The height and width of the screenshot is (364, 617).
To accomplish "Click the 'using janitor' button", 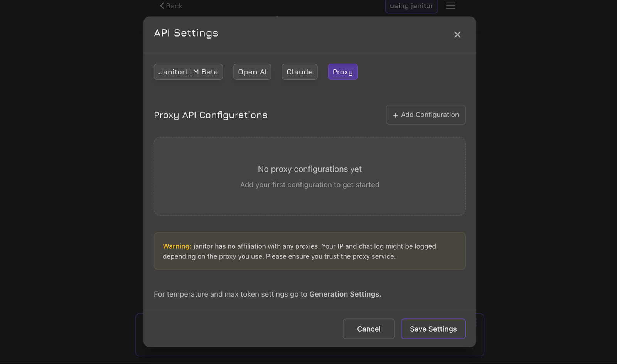I will [x=411, y=6].
